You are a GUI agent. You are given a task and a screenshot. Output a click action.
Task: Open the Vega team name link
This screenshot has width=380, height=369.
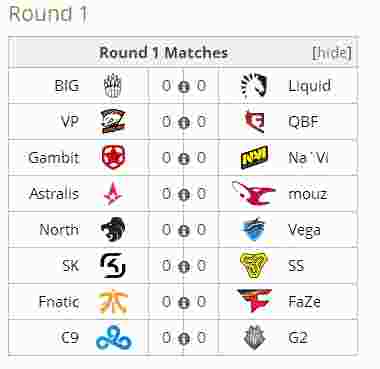click(304, 230)
